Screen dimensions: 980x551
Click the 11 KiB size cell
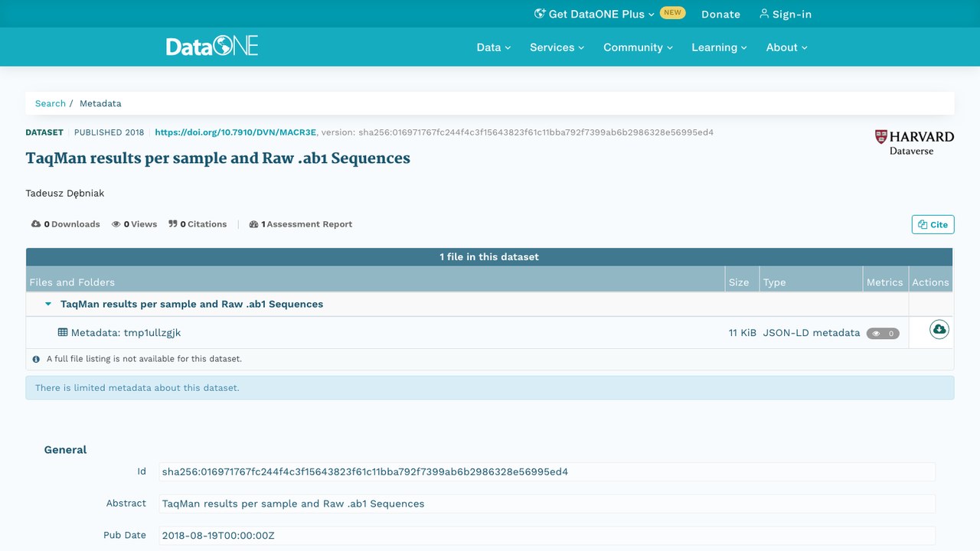[x=743, y=333]
